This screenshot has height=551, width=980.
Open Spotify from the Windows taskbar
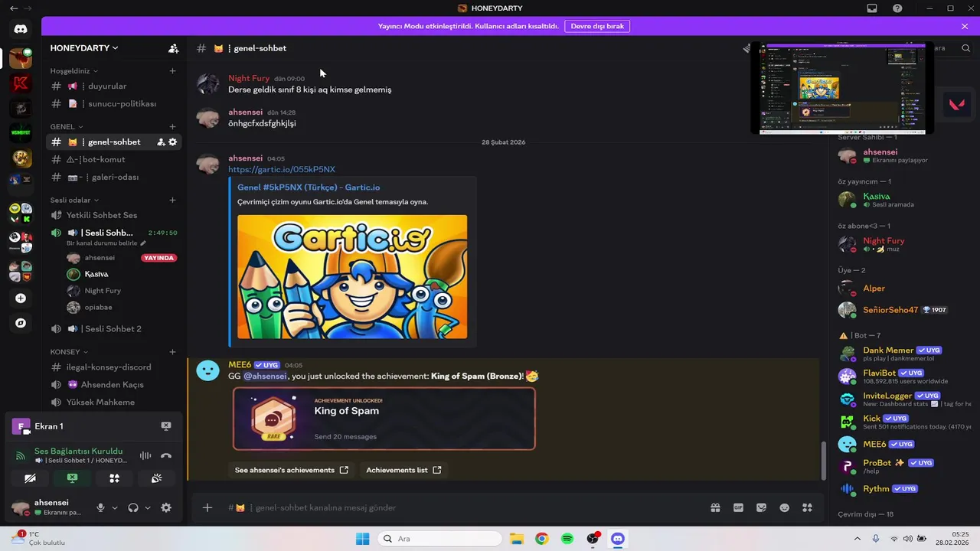pyautogui.click(x=567, y=539)
